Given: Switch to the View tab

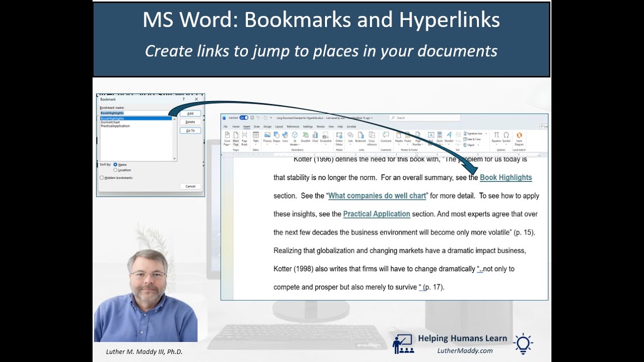Looking at the screenshot, I should [331, 127].
